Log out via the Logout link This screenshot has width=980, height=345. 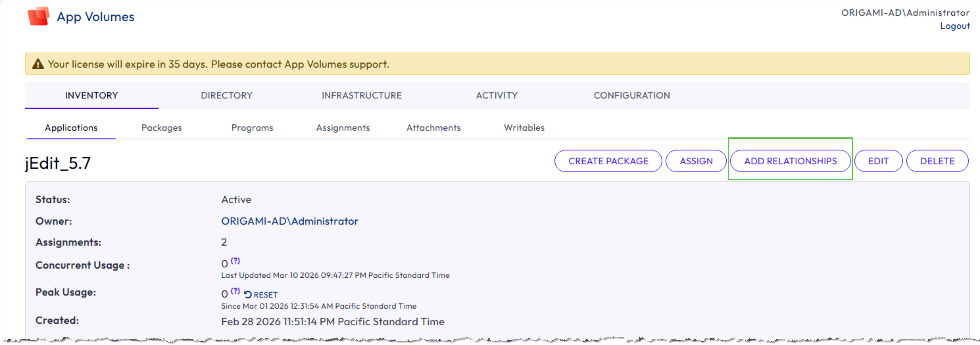coord(955,26)
